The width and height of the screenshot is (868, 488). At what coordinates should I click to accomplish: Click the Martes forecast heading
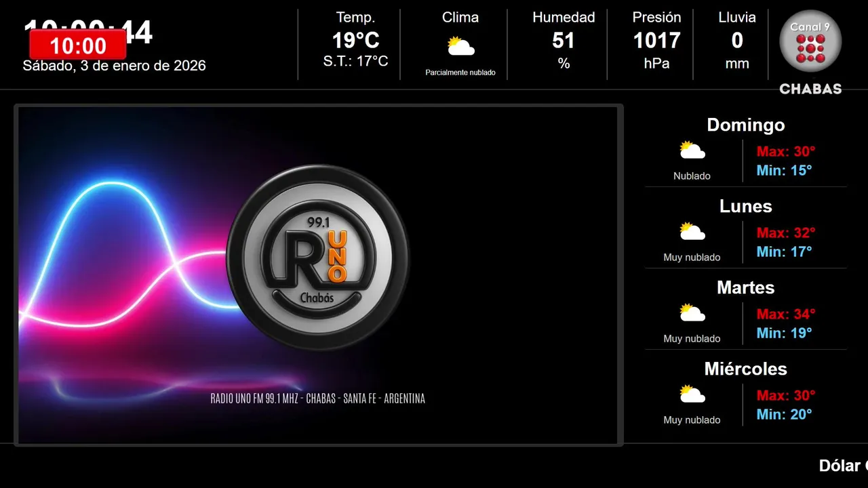746,287
